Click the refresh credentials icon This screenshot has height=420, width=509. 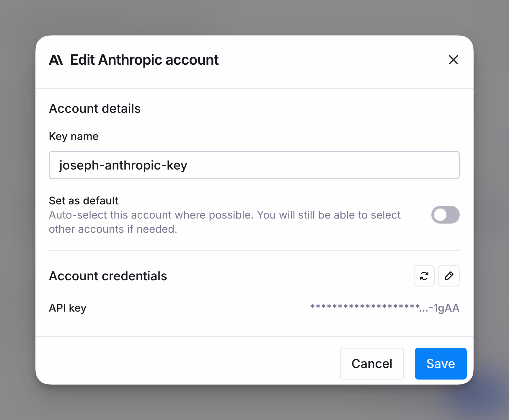tap(424, 276)
